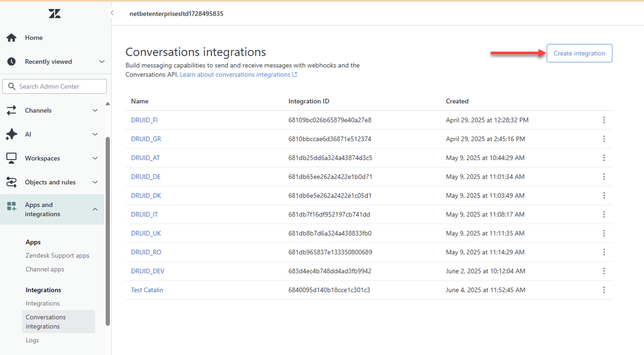This screenshot has width=644, height=355.
Task: Open the options menu for DRUID_IT
Action: point(604,214)
